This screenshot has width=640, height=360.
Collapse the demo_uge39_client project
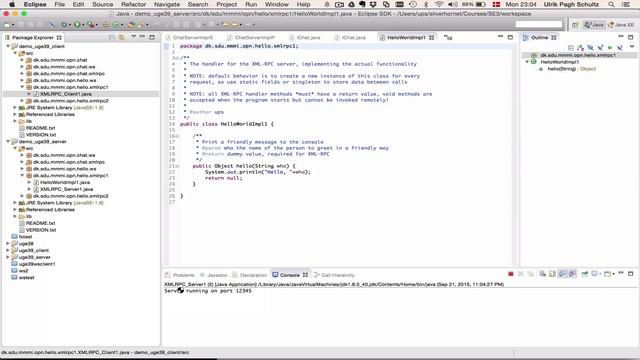click(x=8, y=46)
